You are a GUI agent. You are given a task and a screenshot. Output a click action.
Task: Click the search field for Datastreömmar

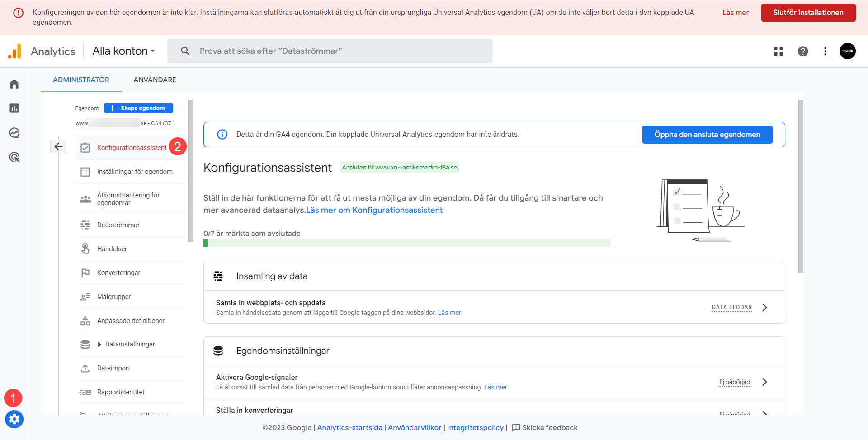coord(330,51)
